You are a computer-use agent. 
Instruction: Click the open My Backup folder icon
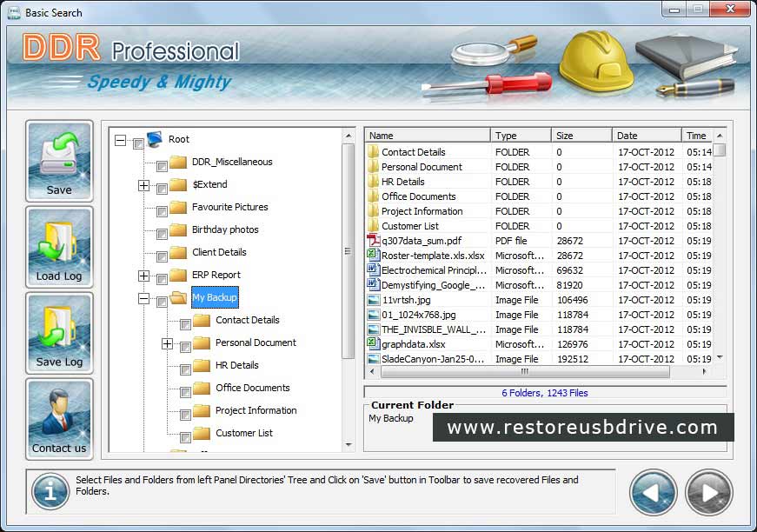[x=178, y=297]
